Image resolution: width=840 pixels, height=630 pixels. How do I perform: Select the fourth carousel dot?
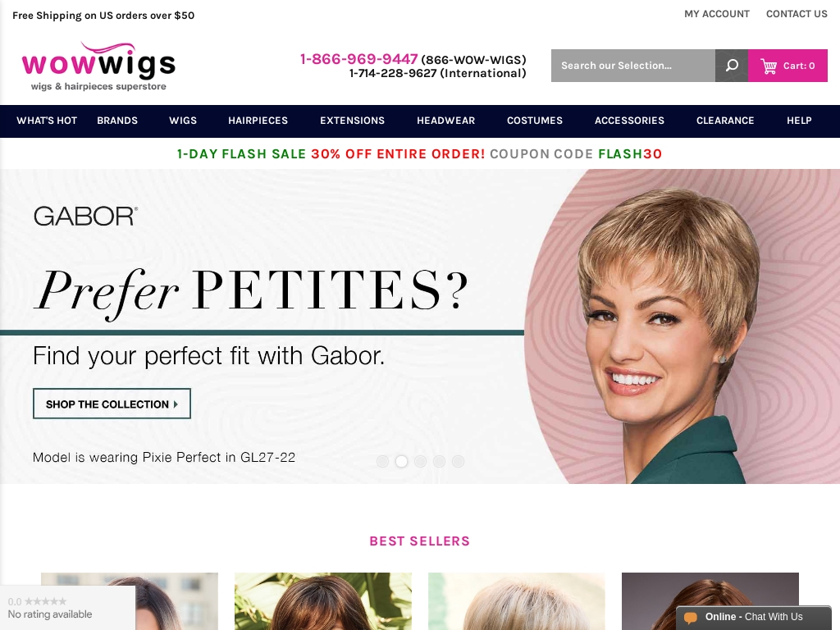[440, 461]
